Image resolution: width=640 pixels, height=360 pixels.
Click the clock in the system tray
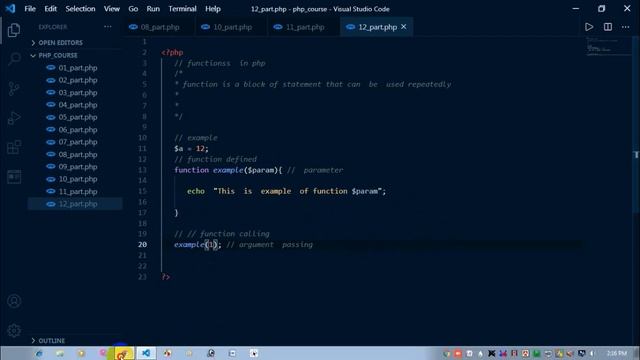617,353
